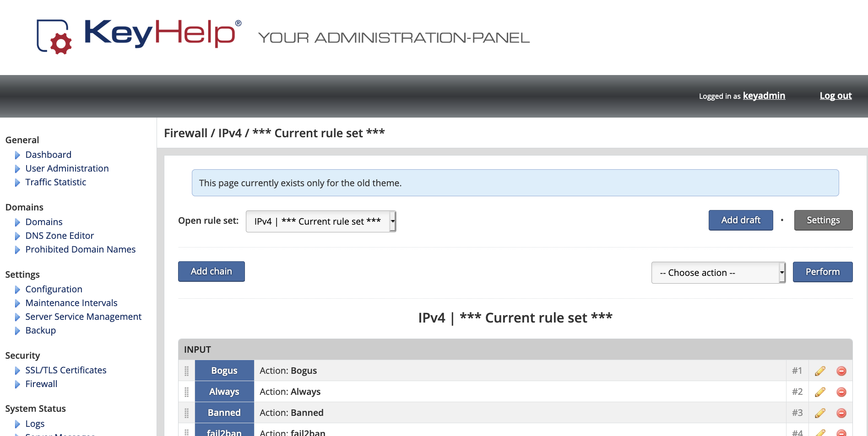Delete the Banned rule with red icon
Viewport: 868px width, 436px height.
841,413
